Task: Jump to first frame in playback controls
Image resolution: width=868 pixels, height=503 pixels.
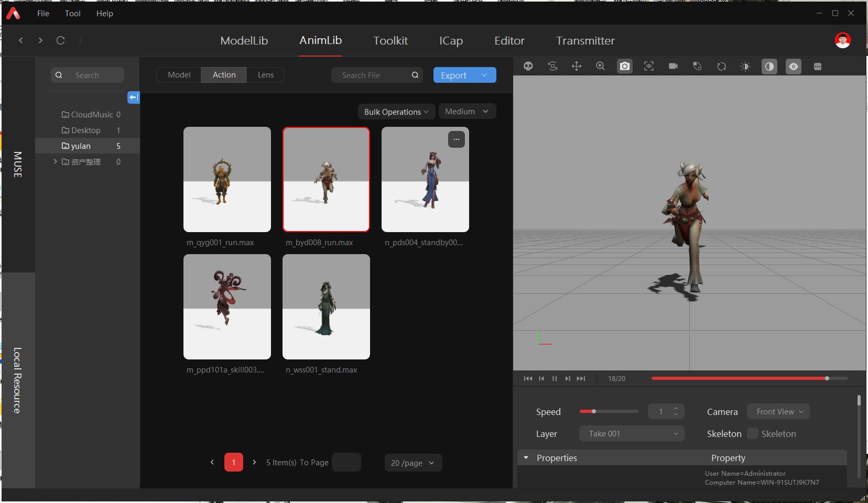Action: coord(528,378)
